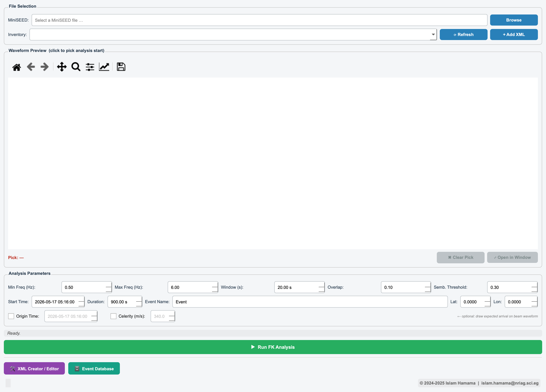Adjust the Min Freq spinner arrows
The width and height of the screenshot is (546, 392).
(109, 287)
